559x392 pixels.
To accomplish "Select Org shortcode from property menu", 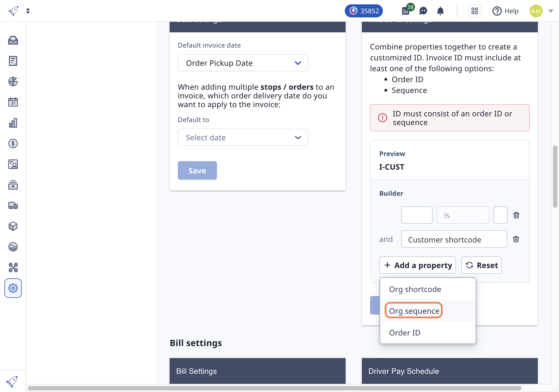I will coord(415,289).
